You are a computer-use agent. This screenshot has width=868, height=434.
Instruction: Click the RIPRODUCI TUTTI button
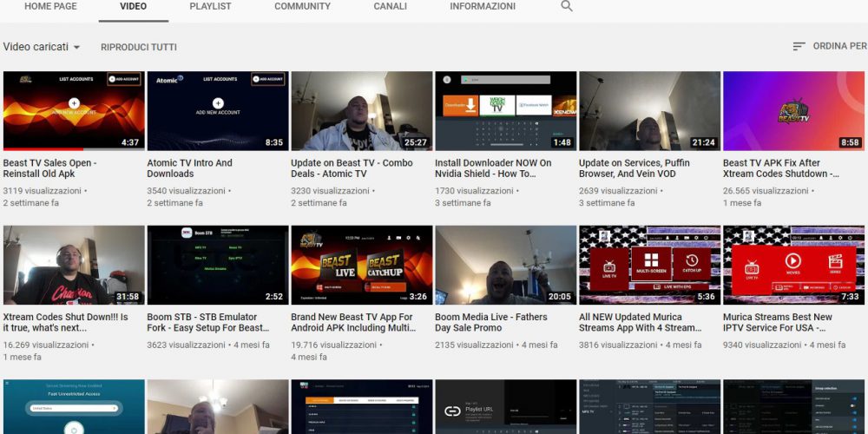tap(139, 47)
